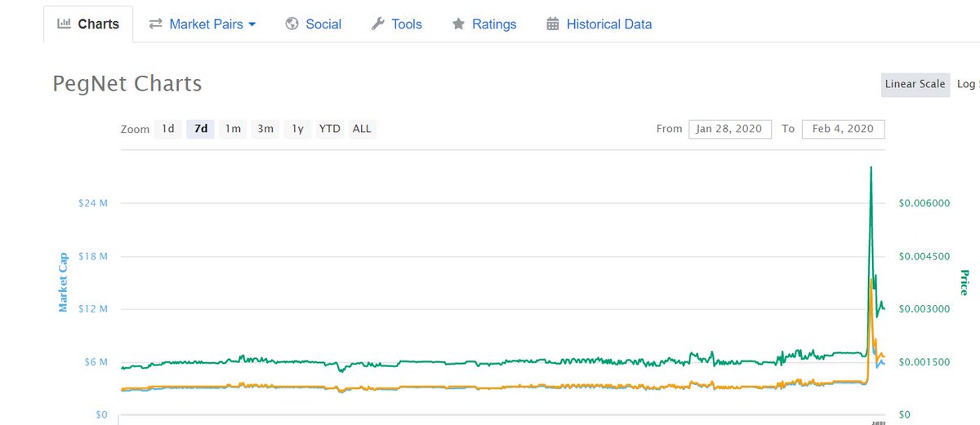Click the $0.004500 price label
Screen dimensions: 980x425
coord(924,256)
